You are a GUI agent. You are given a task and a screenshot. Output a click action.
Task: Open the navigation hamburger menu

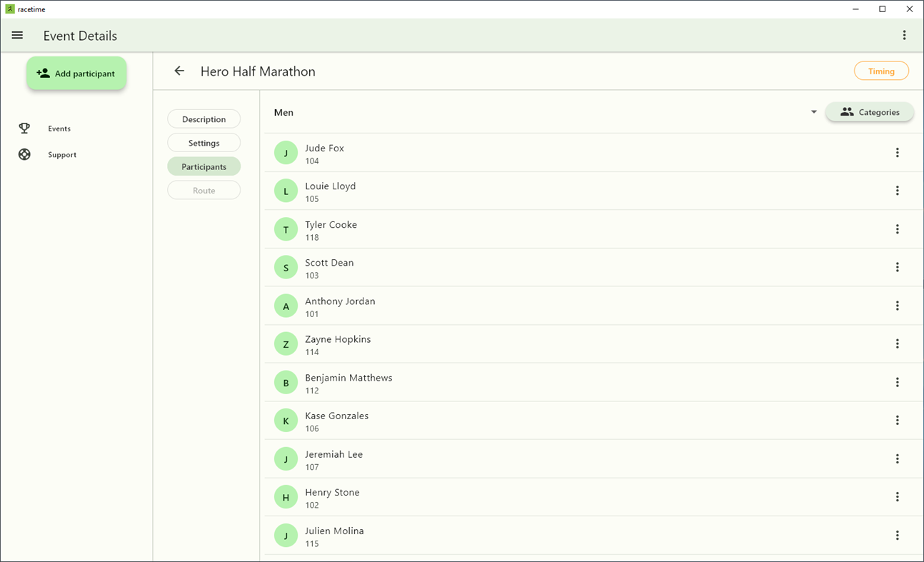pyautogui.click(x=17, y=35)
